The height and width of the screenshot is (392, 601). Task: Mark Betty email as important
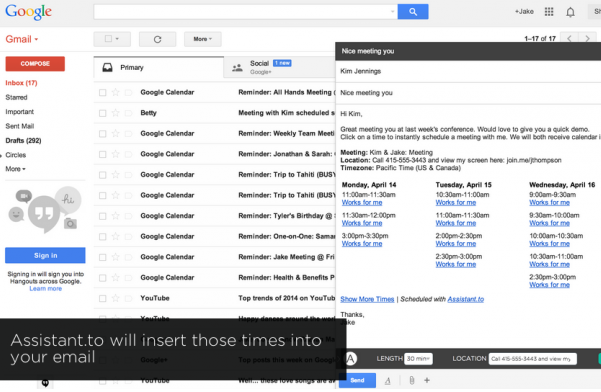point(128,113)
